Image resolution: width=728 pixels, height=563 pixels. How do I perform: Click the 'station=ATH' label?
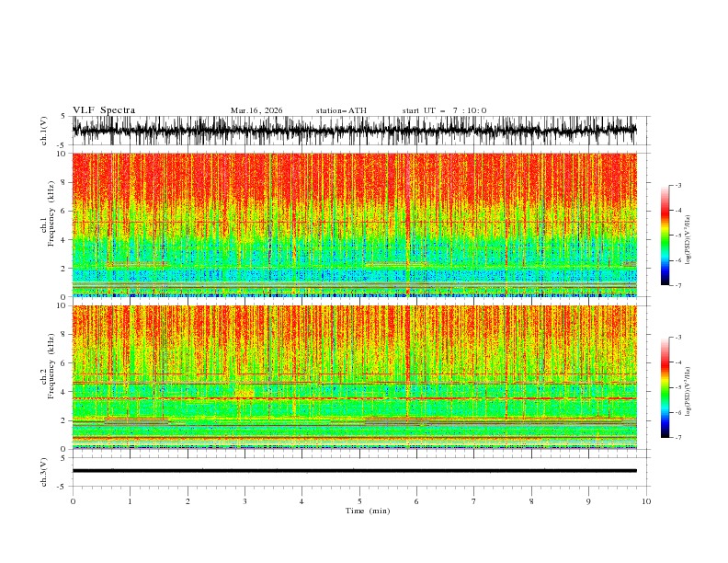341,110
